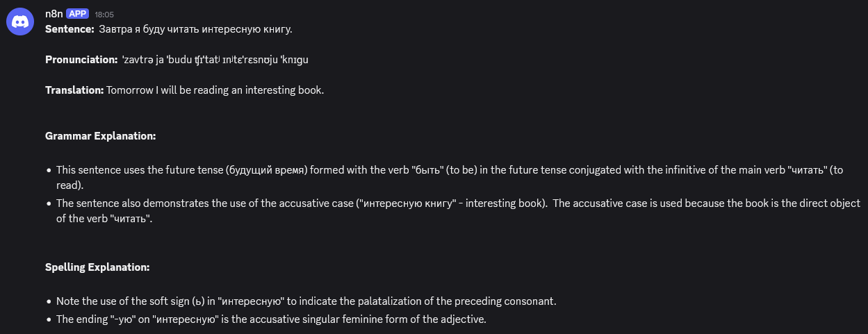This screenshot has height=334, width=868.
Task: Click the bold Translation label
Action: pos(74,90)
